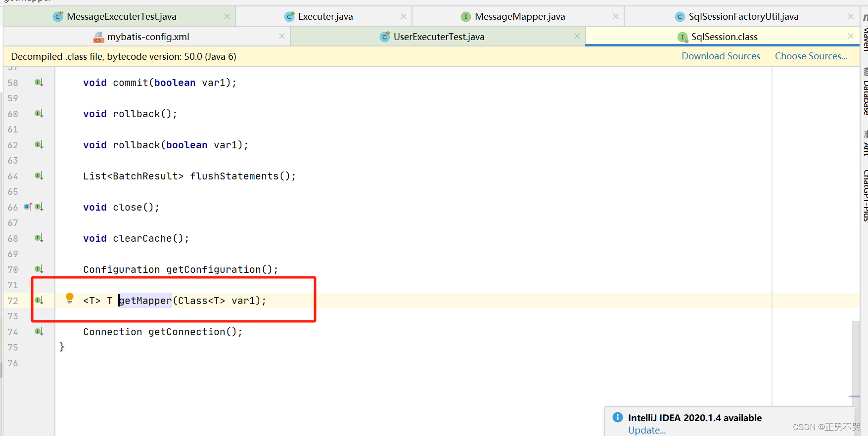Open the Maven tool window
The height and width of the screenshot is (436, 868).
(x=865, y=33)
